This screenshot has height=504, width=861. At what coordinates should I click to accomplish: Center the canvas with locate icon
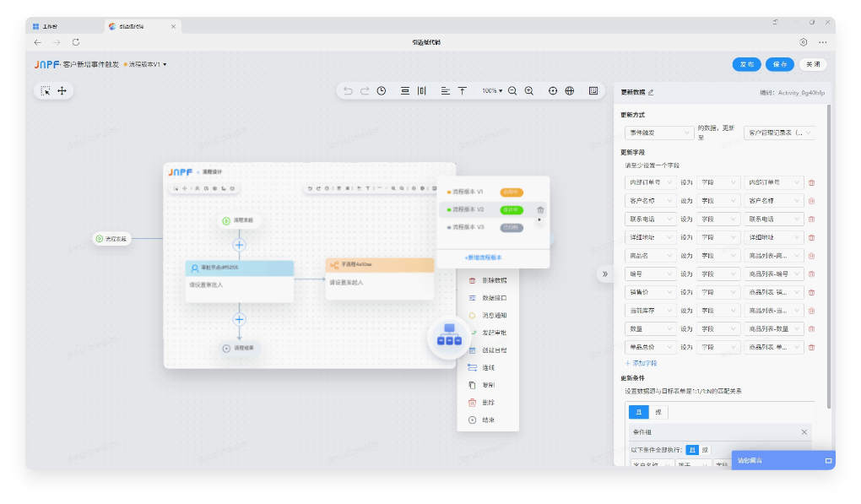click(553, 90)
